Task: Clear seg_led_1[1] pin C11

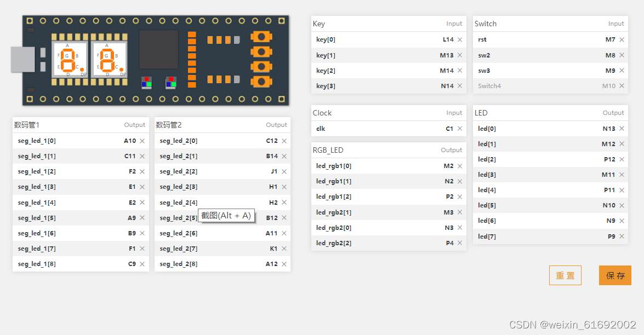Action: tap(142, 156)
